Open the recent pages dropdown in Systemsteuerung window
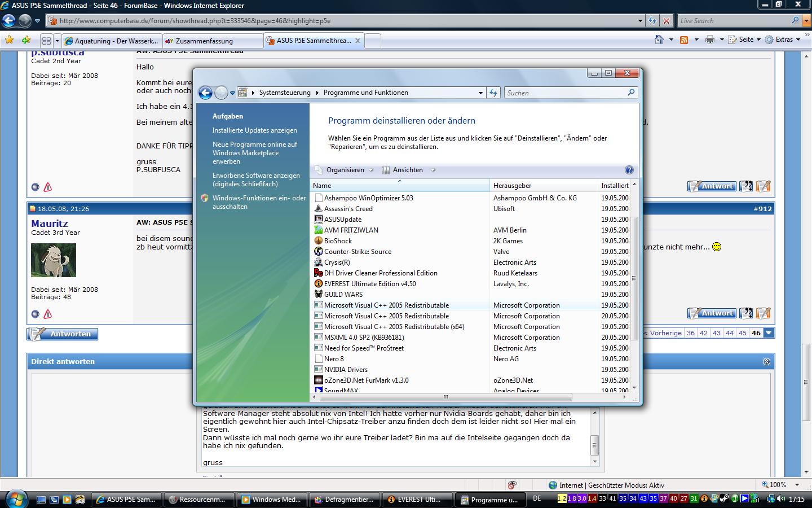 point(232,93)
